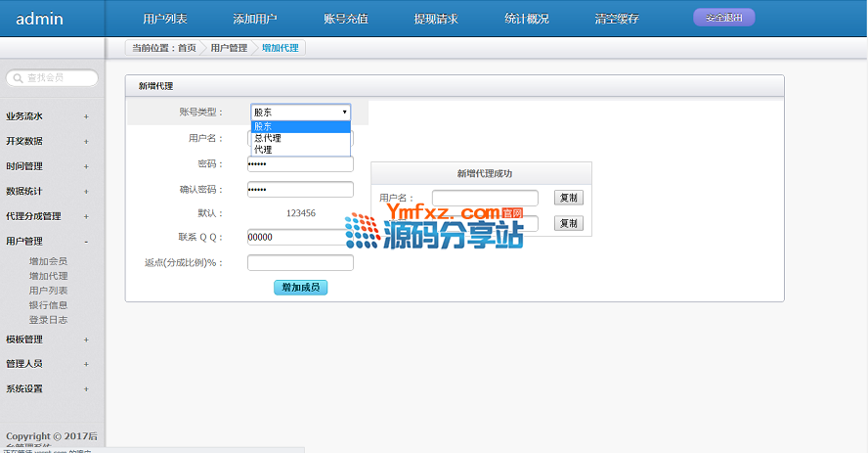868x453 pixels.
Task: Focus the 返点(分成比例)% input field
Action: [x=300, y=262]
